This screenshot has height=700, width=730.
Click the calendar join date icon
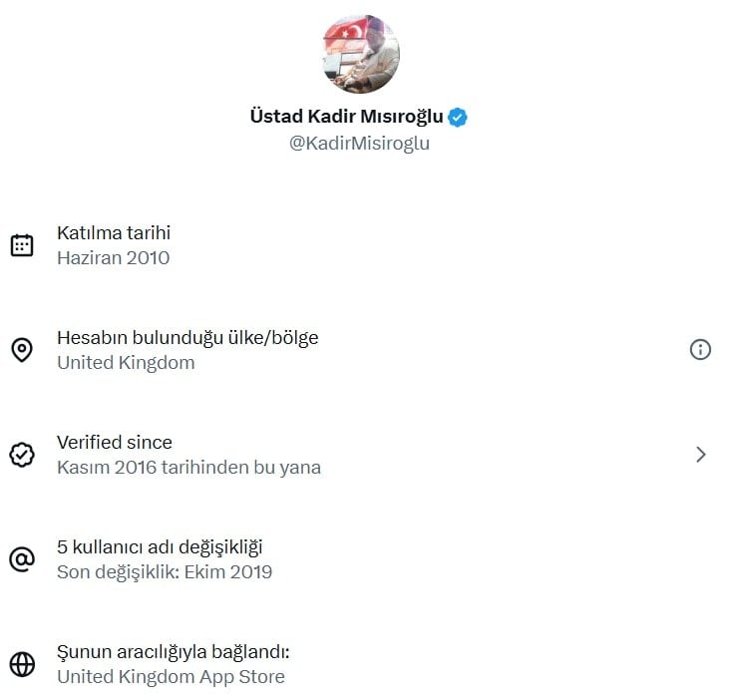click(x=22, y=245)
